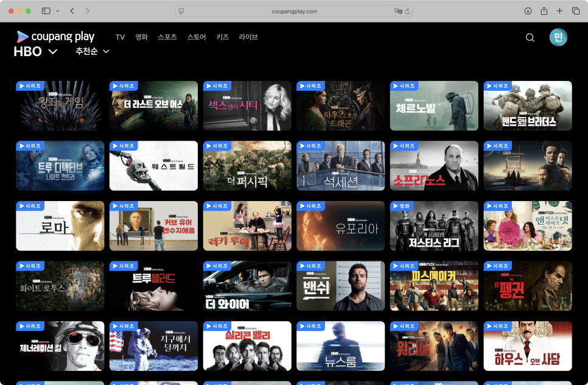Click the translate icon in address bar
This screenshot has width=588, height=385.
pyautogui.click(x=398, y=11)
